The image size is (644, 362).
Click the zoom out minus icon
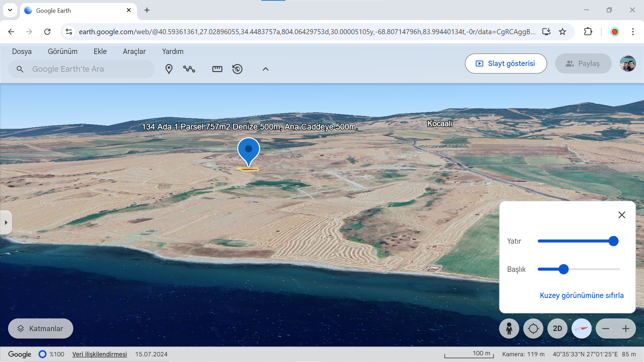(605, 328)
